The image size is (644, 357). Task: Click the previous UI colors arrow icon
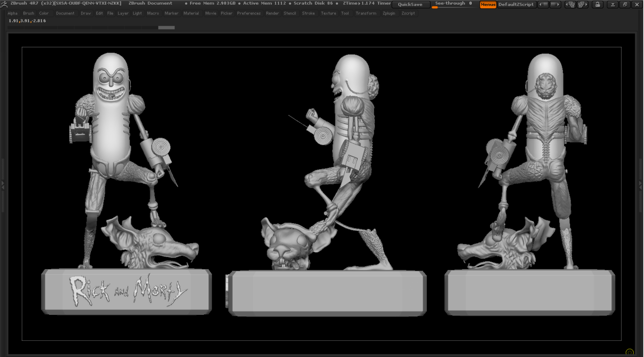[x=543, y=4]
